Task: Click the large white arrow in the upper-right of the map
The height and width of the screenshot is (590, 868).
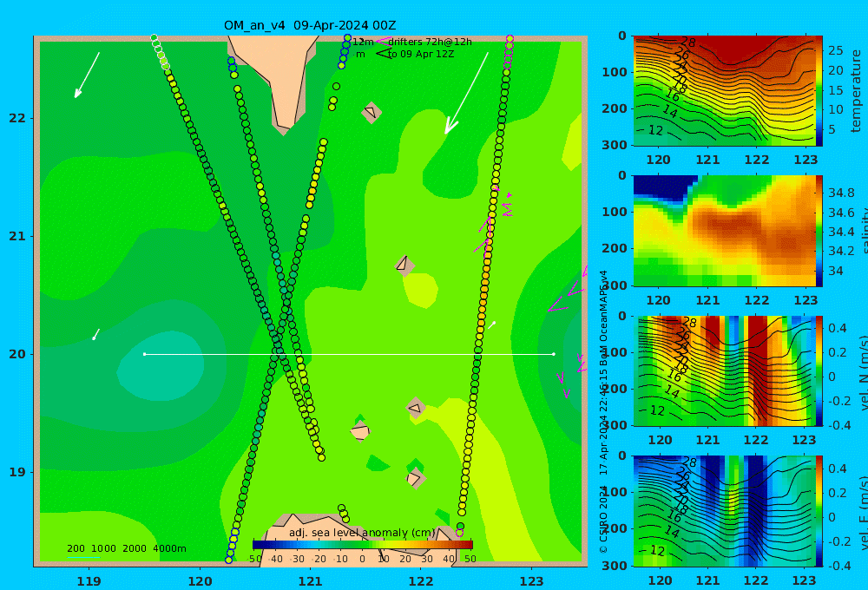Action: pyautogui.click(x=466, y=94)
